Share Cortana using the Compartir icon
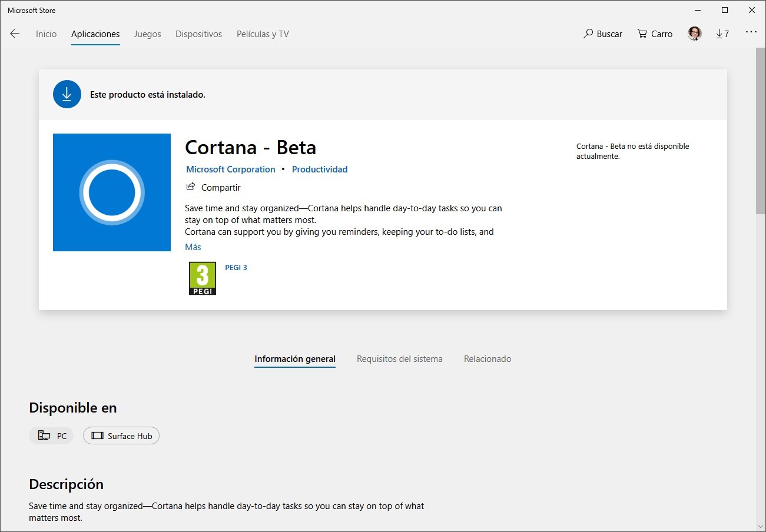 point(190,186)
